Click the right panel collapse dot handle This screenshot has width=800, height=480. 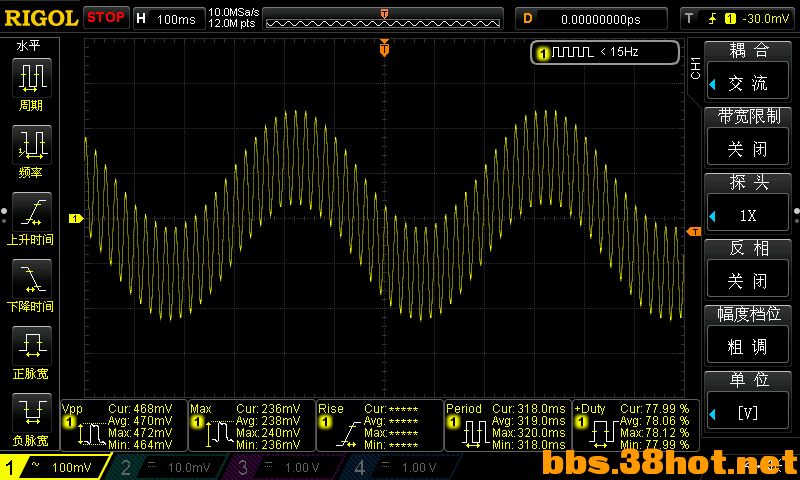[x=796, y=211]
